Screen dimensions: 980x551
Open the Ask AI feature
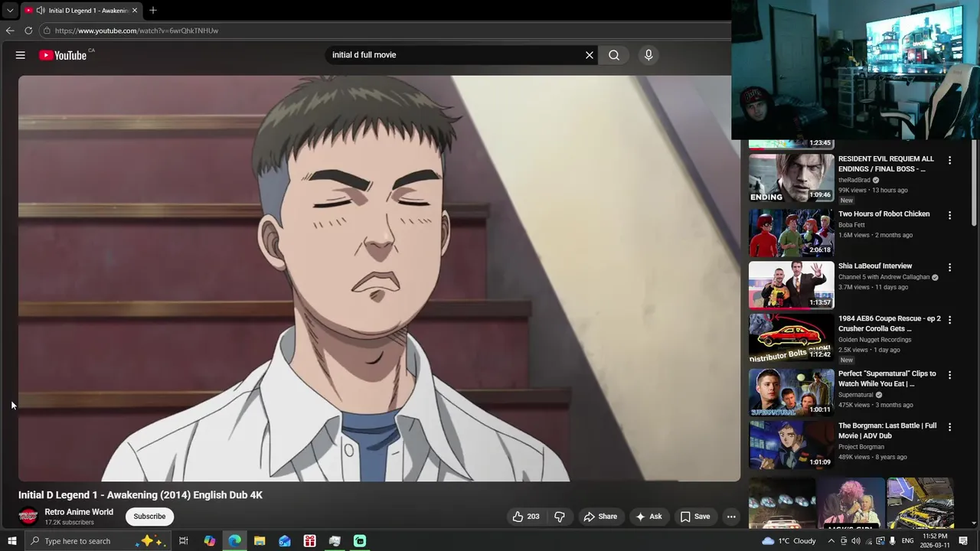tap(648, 517)
